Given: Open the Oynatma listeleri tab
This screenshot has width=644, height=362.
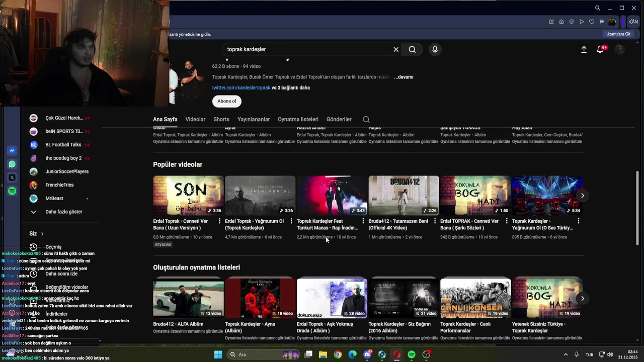Looking at the screenshot, I should 298,120.
